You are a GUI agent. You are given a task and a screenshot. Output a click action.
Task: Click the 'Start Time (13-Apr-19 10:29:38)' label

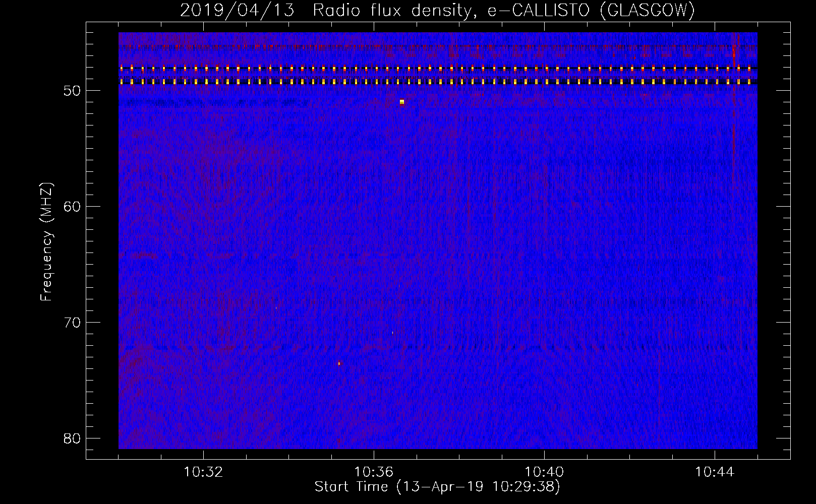click(437, 487)
